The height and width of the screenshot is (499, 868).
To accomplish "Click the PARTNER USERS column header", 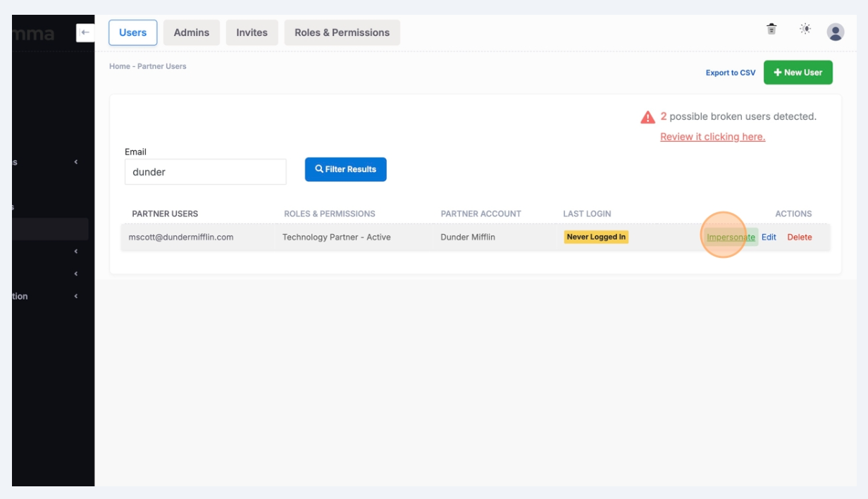I will point(165,214).
